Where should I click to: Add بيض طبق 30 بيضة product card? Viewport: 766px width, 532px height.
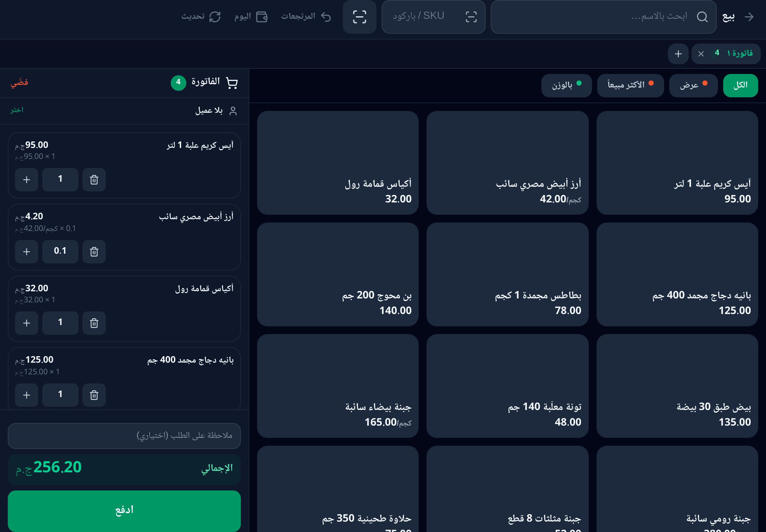(x=677, y=386)
